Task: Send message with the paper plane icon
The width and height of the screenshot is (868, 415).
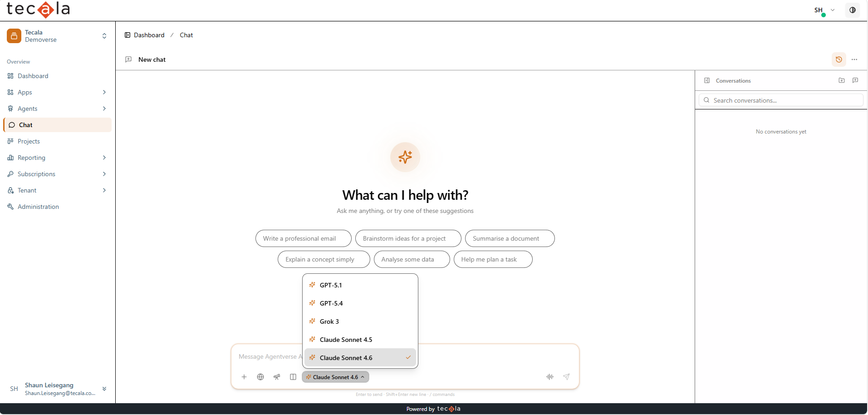Action: coord(566,377)
